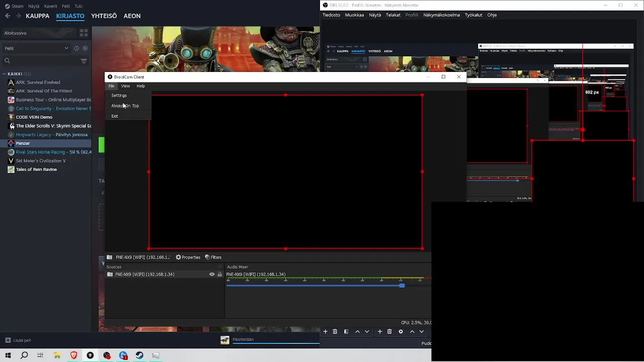Add a scene with the left plus icon
The width and height of the screenshot is (644, 362).
tap(325, 331)
